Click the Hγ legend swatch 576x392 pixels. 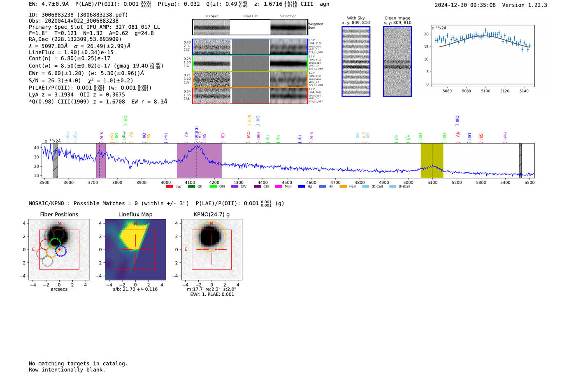click(322, 186)
